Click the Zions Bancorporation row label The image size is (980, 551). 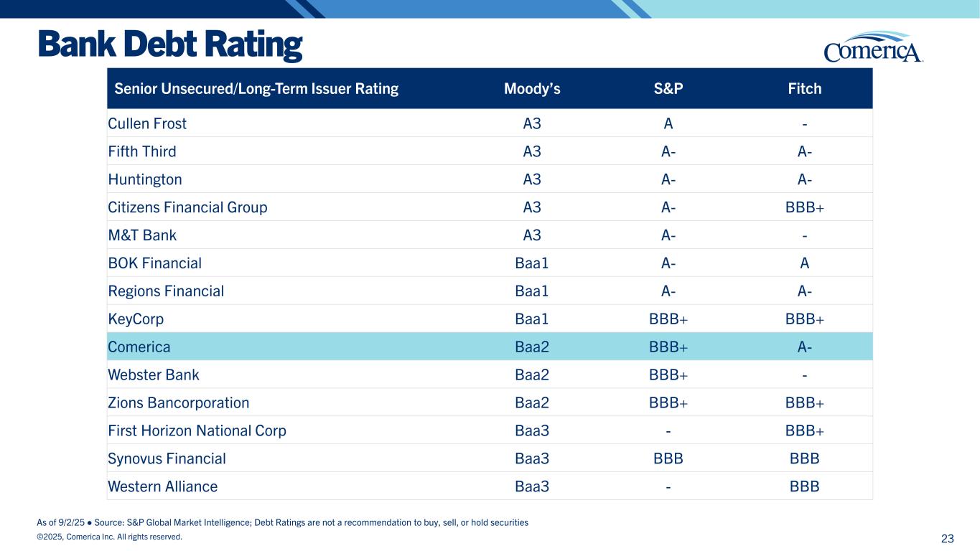pos(179,403)
